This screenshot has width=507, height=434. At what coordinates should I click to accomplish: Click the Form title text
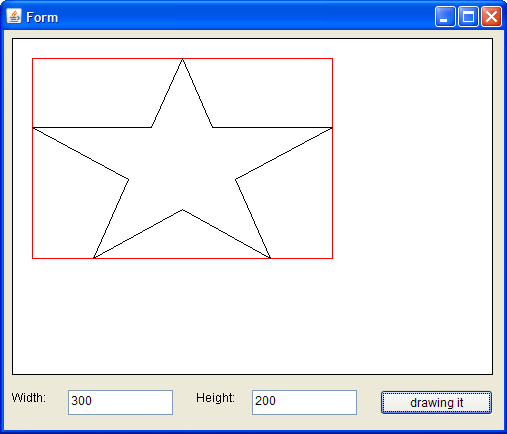coord(42,17)
